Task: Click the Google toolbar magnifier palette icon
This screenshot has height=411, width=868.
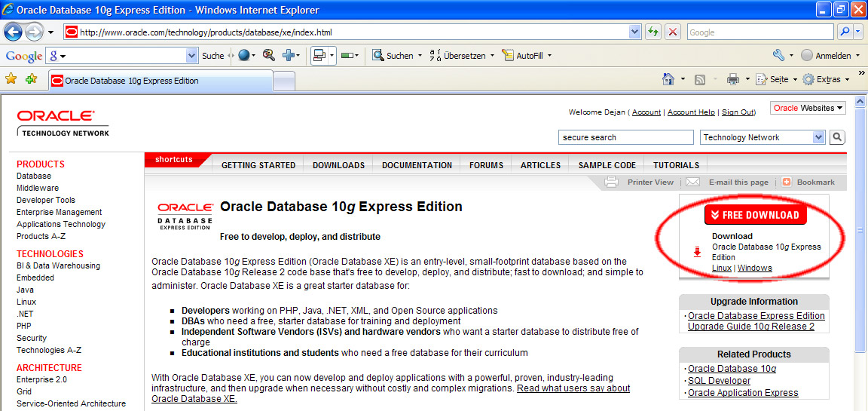Action: [268, 55]
